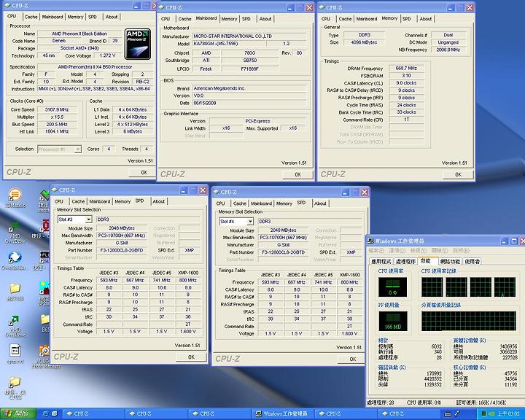Click OK in the processor CPU-Z window
Screen dimensions: 525x420
coord(143,173)
